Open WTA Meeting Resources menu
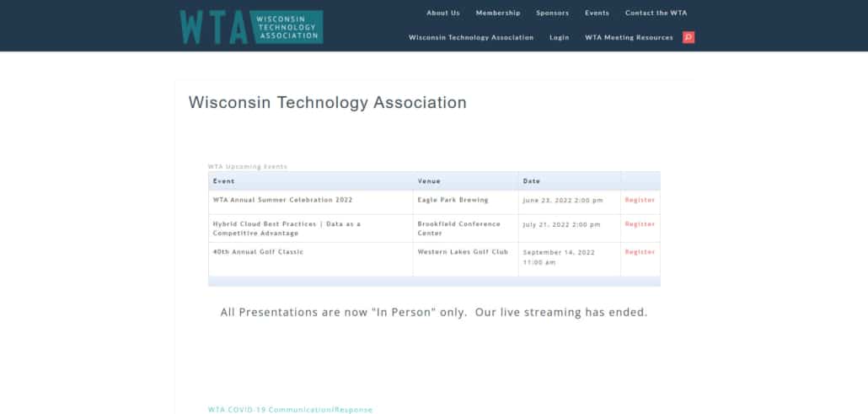 (629, 37)
